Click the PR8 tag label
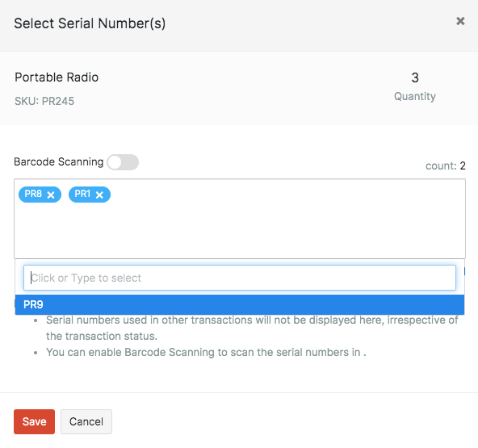 pos(33,194)
